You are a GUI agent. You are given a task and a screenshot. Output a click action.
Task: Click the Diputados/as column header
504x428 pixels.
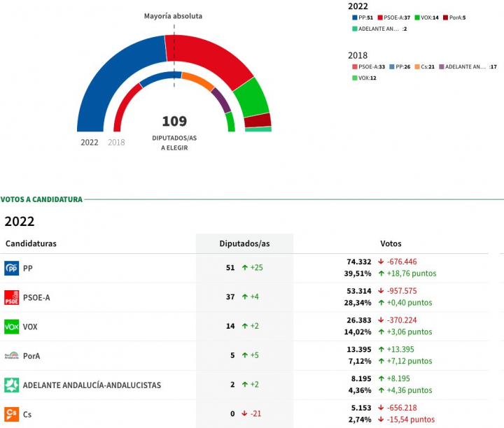pyautogui.click(x=244, y=243)
